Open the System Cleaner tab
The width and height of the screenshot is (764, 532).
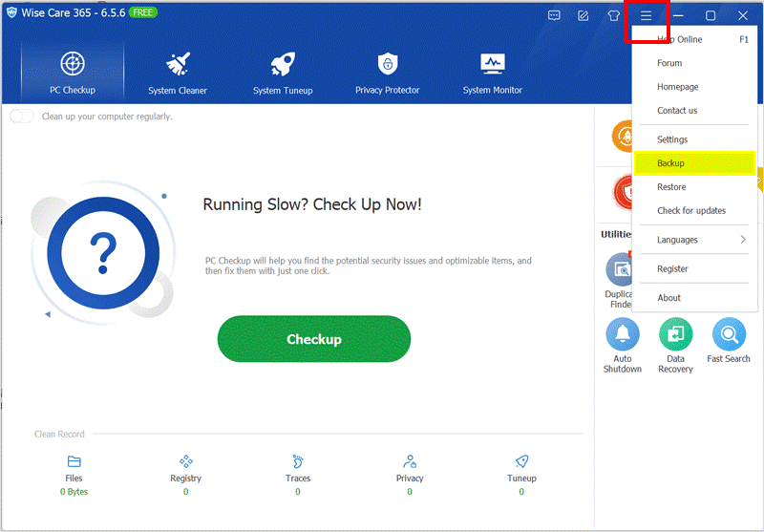[178, 74]
